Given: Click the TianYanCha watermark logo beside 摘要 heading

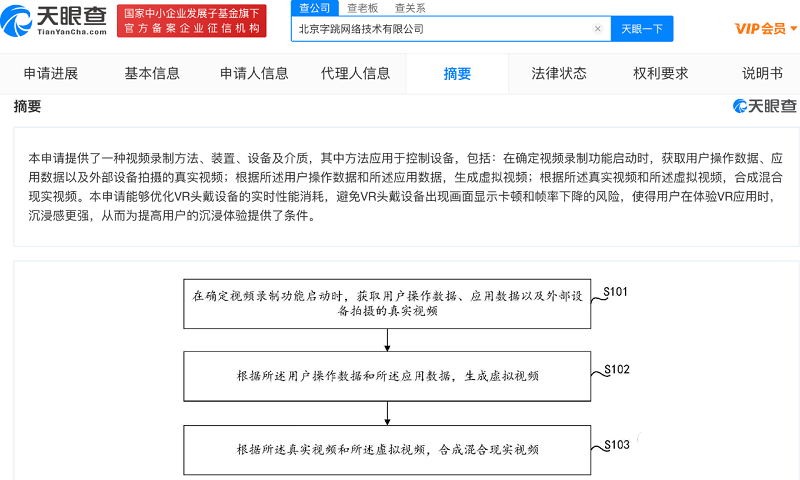Looking at the screenshot, I should [764, 106].
